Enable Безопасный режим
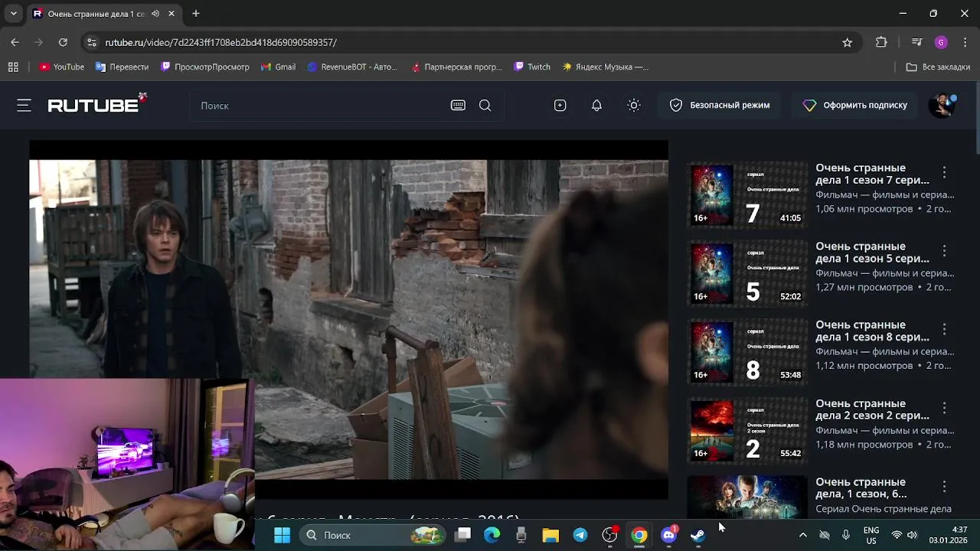This screenshot has width=980, height=551. [x=719, y=106]
